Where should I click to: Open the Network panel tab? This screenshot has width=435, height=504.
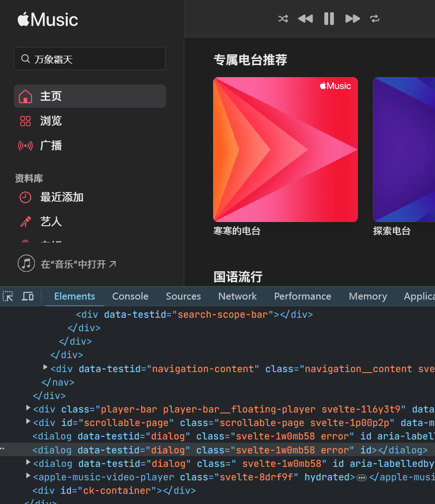pyautogui.click(x=237, y=296)
